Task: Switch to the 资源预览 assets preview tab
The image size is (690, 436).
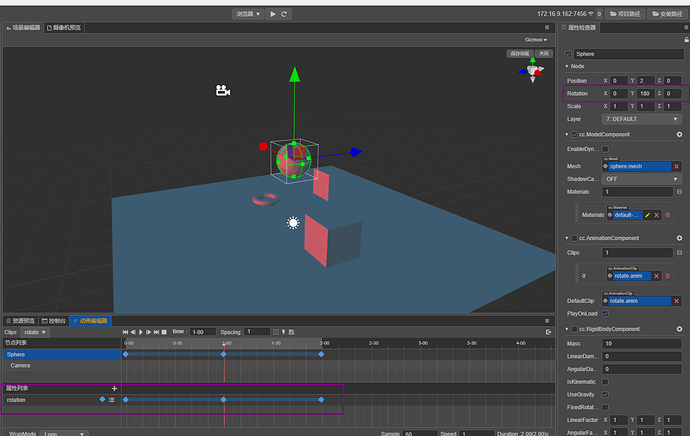Action: click(21, 321)
